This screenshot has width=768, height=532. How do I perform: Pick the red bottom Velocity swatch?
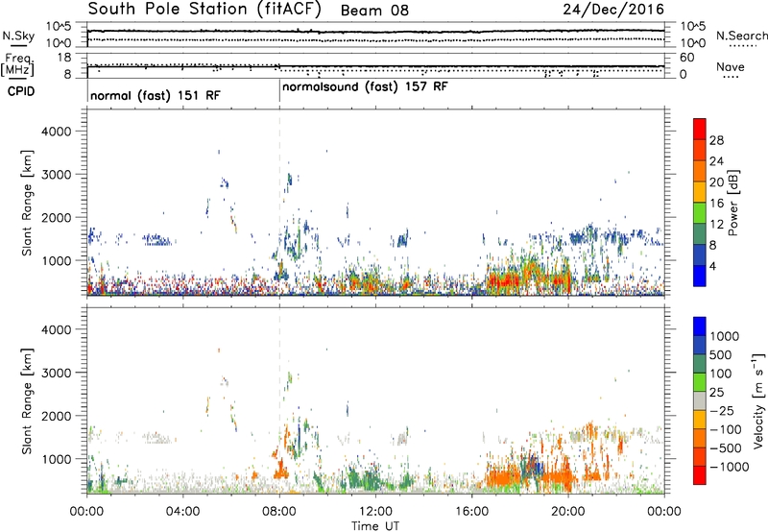700,475
